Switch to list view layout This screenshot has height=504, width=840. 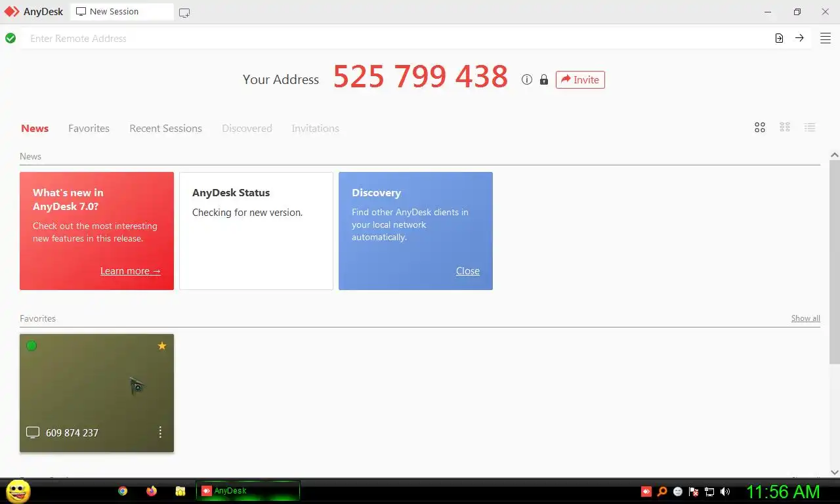810,127
